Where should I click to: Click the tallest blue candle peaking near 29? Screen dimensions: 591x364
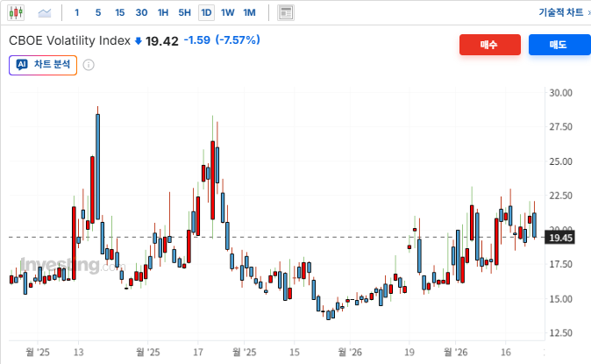(x=97, y=166)
